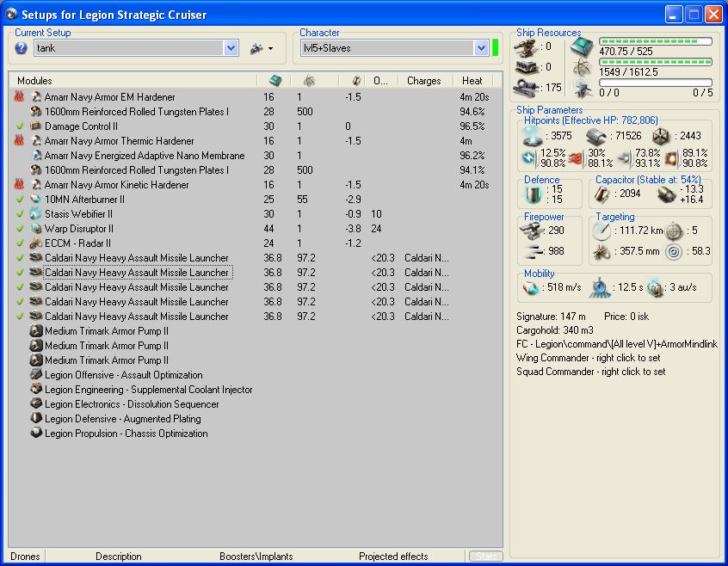
Task: Click the targeting range icon
Action: click(x=602, y=231)
